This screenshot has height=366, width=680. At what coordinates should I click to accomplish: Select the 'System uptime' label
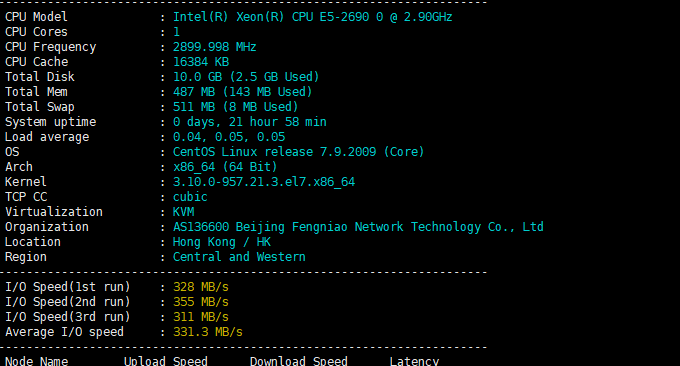tap(50, 122)
